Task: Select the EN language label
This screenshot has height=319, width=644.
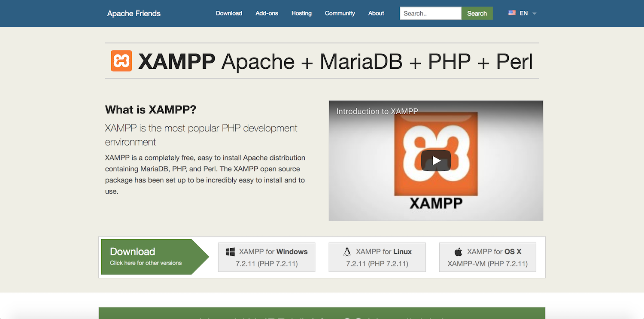Action: 524,13
